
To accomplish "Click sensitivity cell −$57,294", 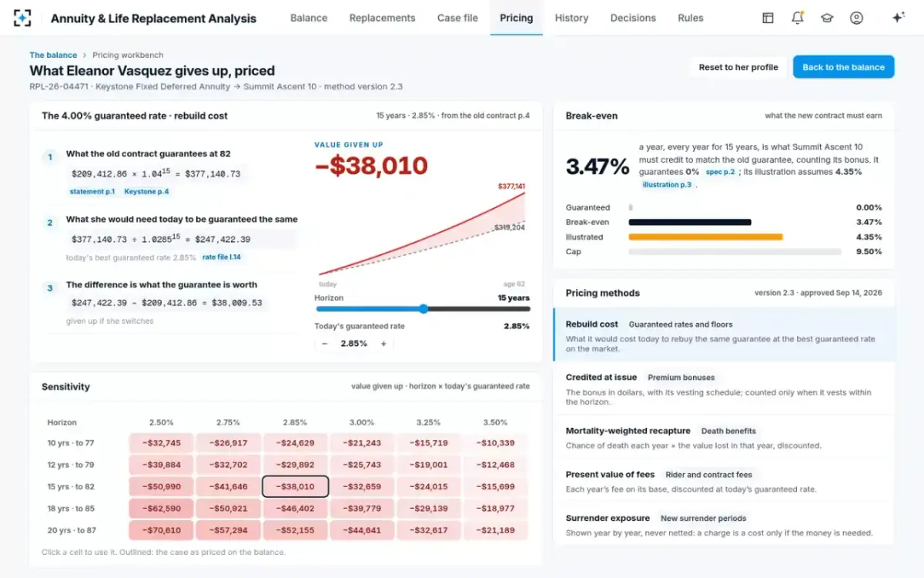I will (228, 530).
